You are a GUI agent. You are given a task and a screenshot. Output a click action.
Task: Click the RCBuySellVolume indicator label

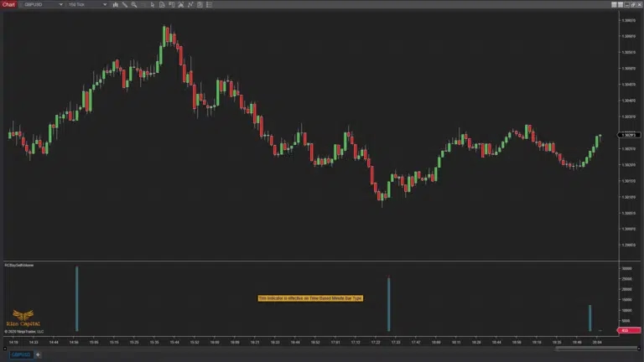coord(18,265)
